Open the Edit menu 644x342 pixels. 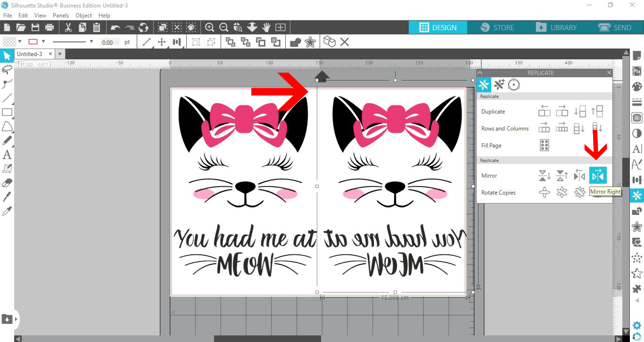23,16
